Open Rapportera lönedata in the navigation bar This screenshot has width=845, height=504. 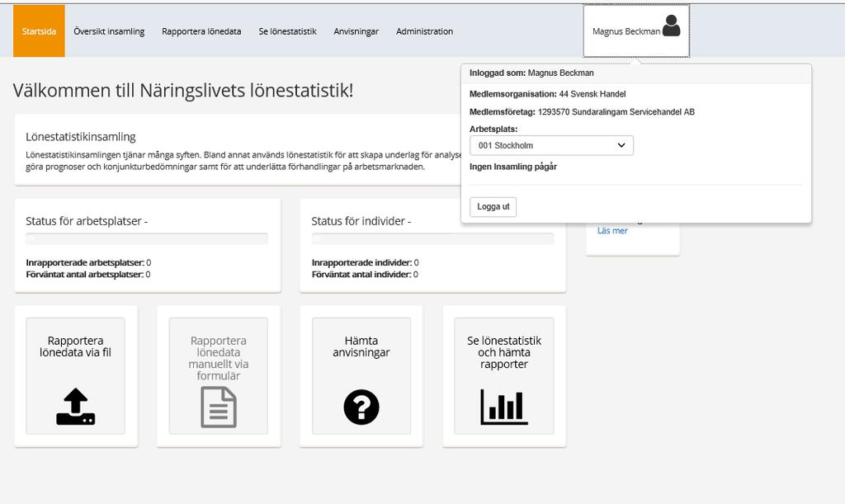201,31
